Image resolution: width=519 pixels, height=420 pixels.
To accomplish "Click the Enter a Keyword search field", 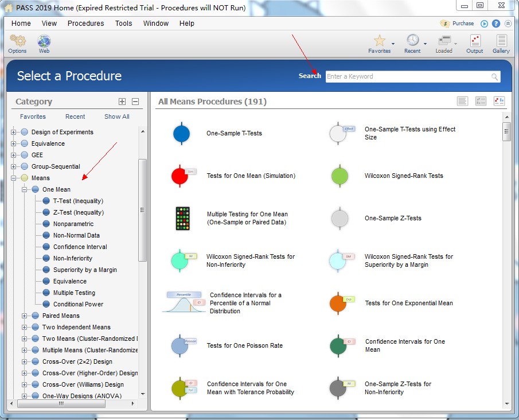I will point(407,76).
